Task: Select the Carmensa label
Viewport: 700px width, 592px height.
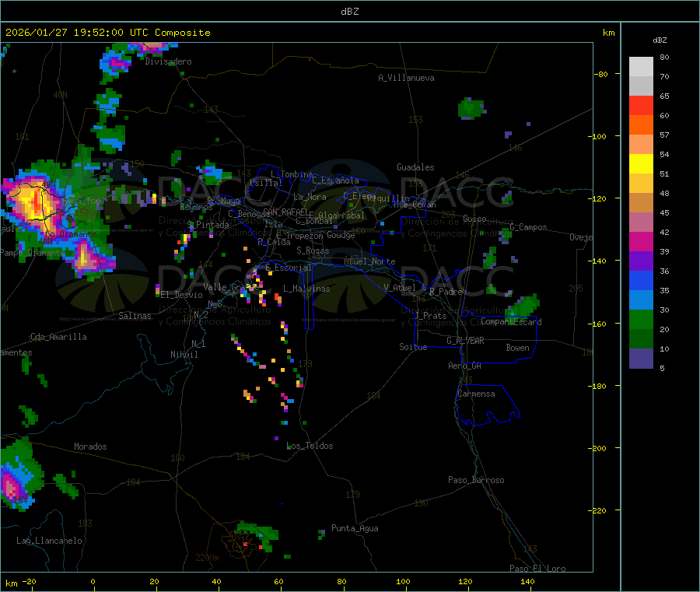Action: coord(476,394)
